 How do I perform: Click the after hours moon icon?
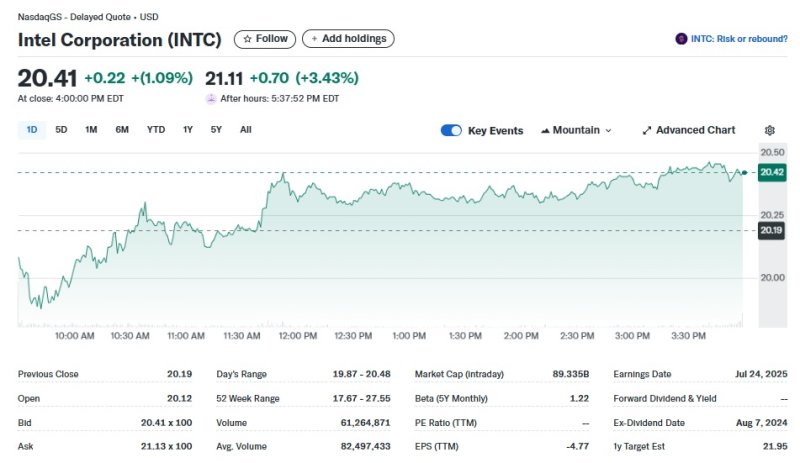click(210, 99)
